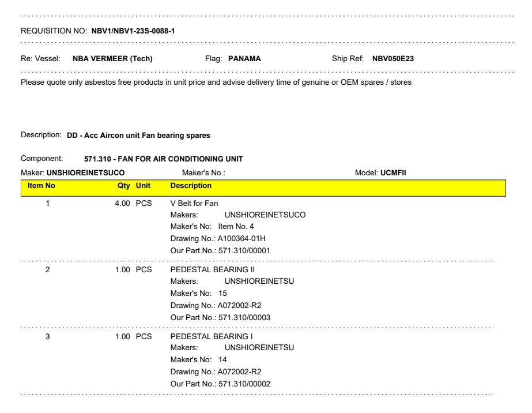Click the Description column header in yellow bar
532x413 pixels.
191,186
